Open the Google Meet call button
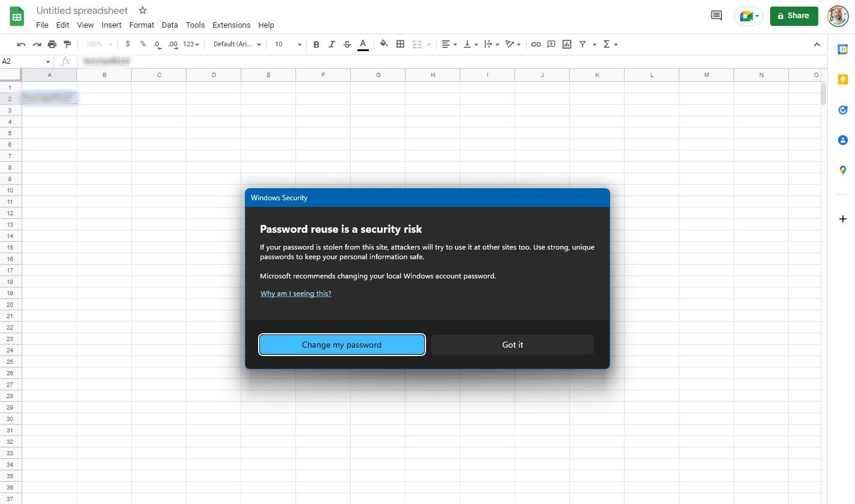 click(749, 16)
